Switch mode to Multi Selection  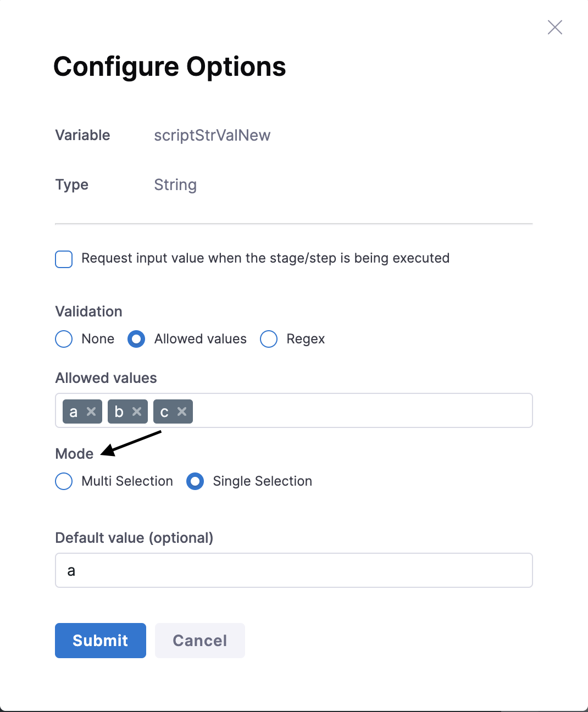(64, 481)
